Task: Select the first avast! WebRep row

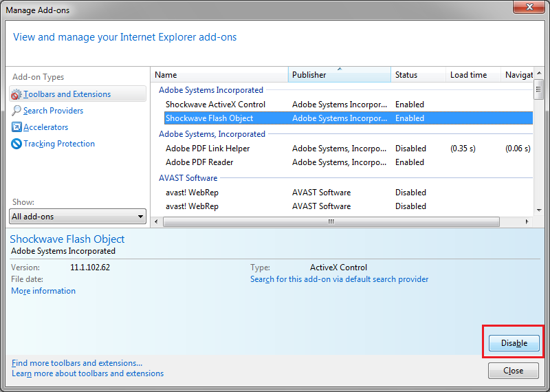Action: coord(349,193)
